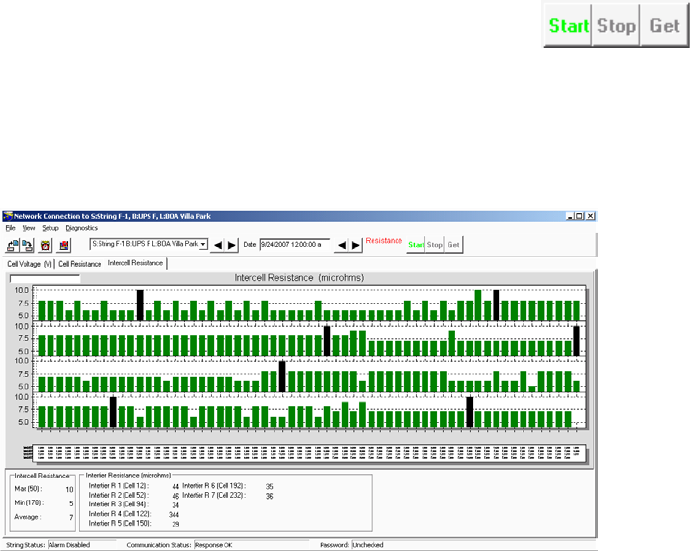The height and width of the screenshot is (551, 690).
Task: Click the blank field above the chart
Action: point(44,279)
